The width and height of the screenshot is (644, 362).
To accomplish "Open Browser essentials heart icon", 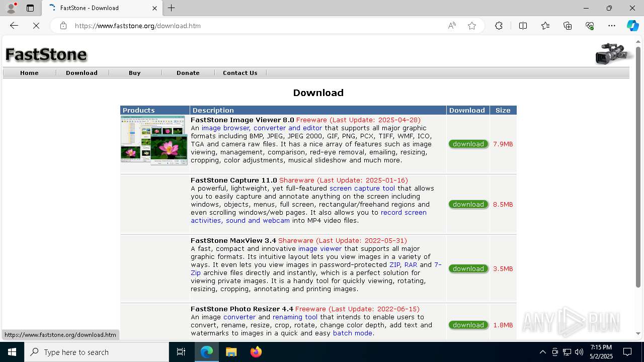I will click(590, 26).
